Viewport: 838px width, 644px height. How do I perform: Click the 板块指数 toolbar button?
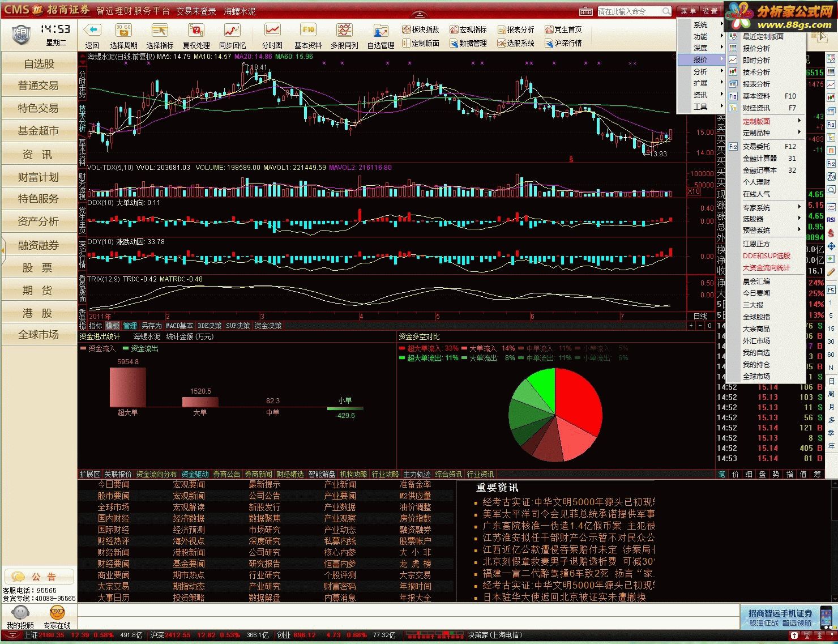coord(421,29)
